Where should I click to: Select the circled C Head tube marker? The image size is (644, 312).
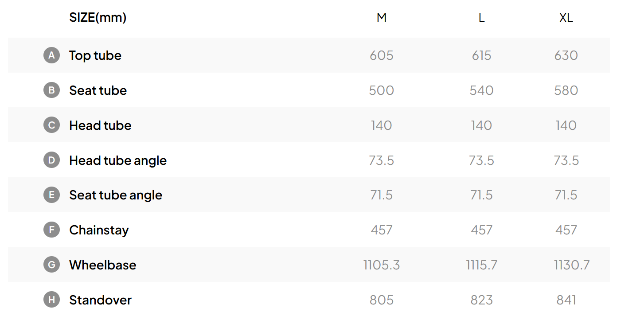click(x=51, y=125)
